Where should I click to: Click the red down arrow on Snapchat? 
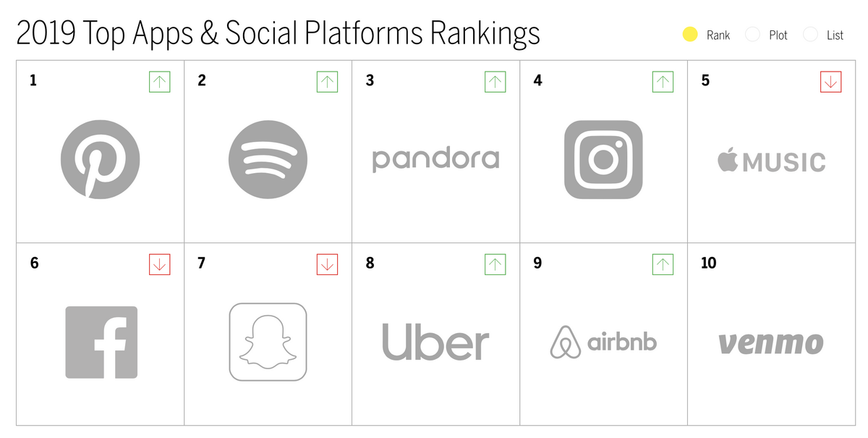pyautogui.click(x=327, y=264)
